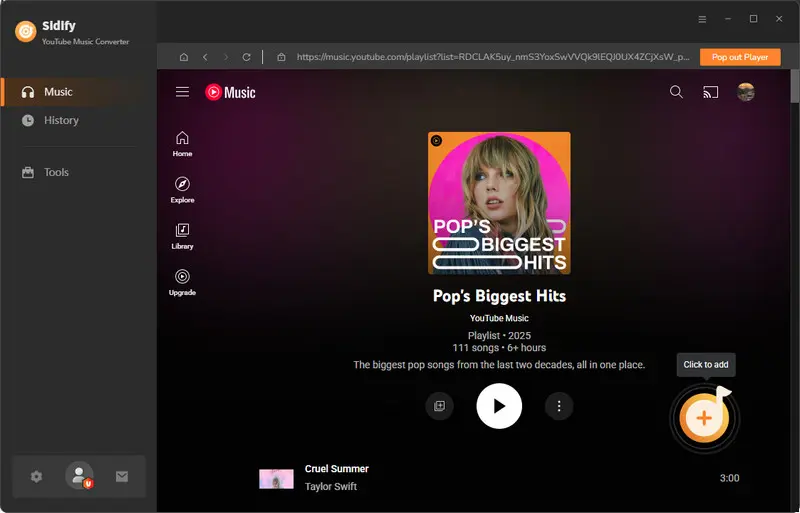This screenshot has width=800, height=513.
Task: Click the 3:00 track duration
Action: pos(729,478)
